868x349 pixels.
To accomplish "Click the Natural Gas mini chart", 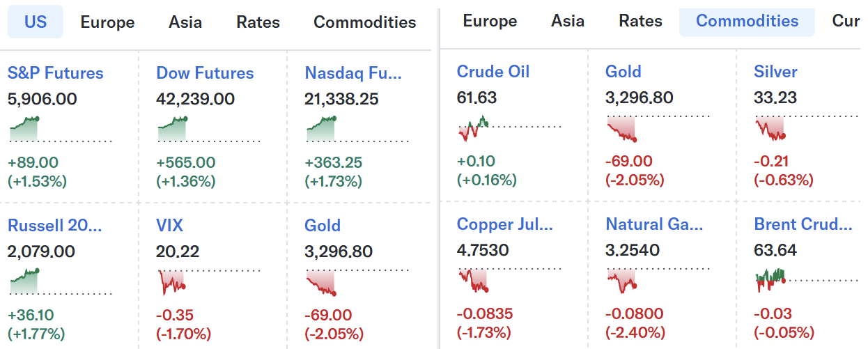I will (x=658, y=281).
